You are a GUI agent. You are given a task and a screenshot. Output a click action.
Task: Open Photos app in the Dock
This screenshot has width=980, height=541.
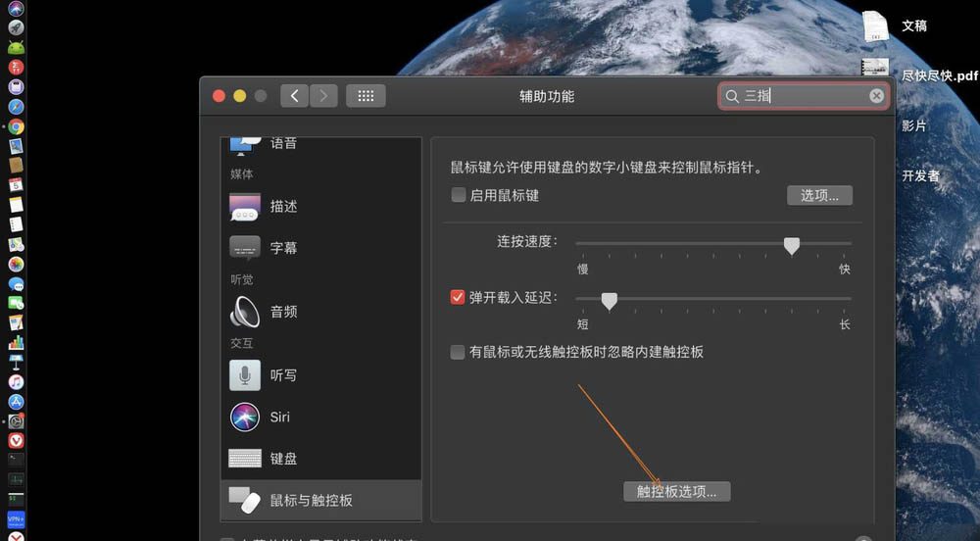[16, 265]
